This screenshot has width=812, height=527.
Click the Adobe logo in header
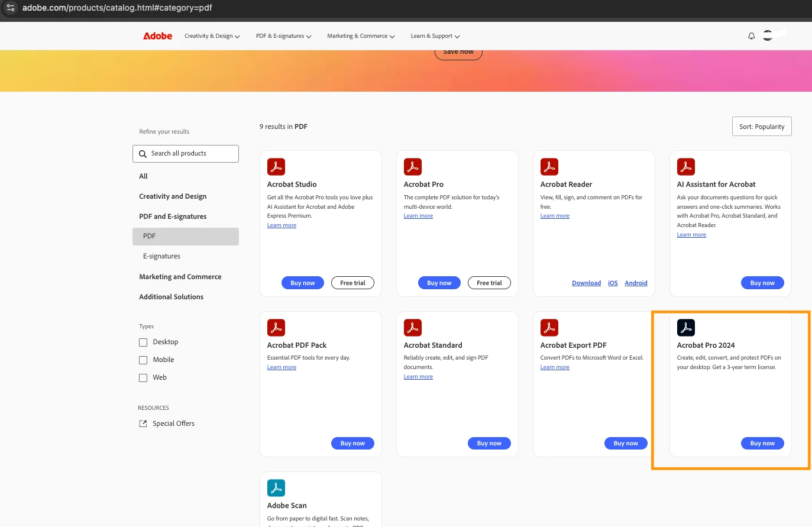click(x=157, y=36)
